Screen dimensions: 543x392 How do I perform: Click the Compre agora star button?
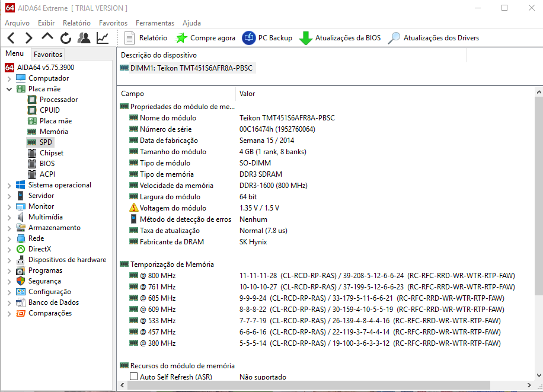pos(205,38)
